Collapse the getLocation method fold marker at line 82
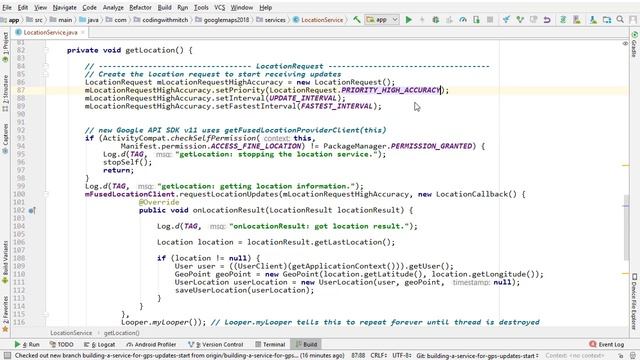The image size is (640, 360). tap(46, 50)
